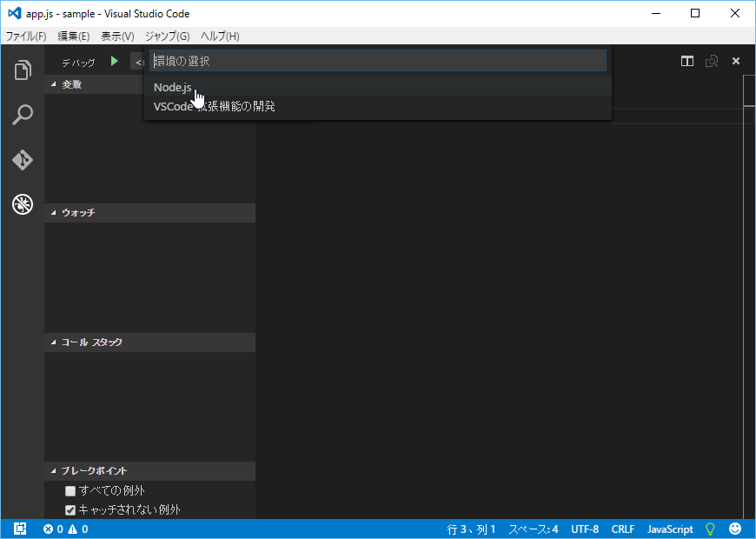756x539 pixels.
Task: Select Node.js from the environment list
Action: [173, 87]
